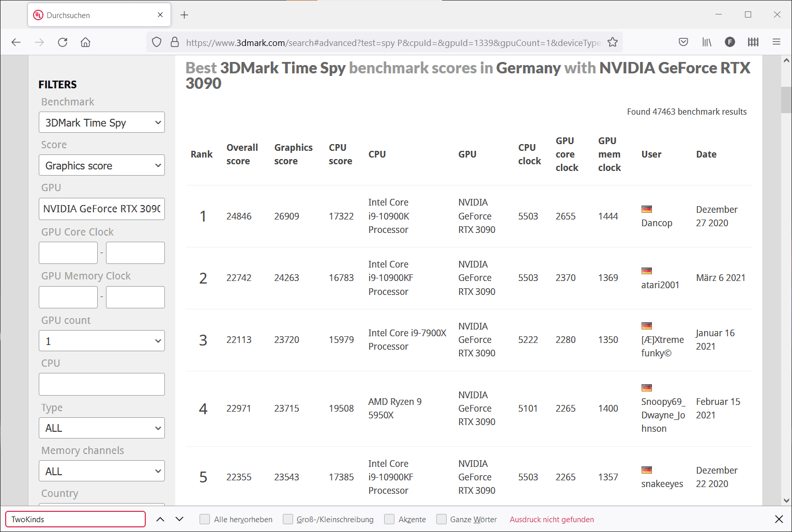Click the Date column header
792x532 pixels.
(706, 154)
